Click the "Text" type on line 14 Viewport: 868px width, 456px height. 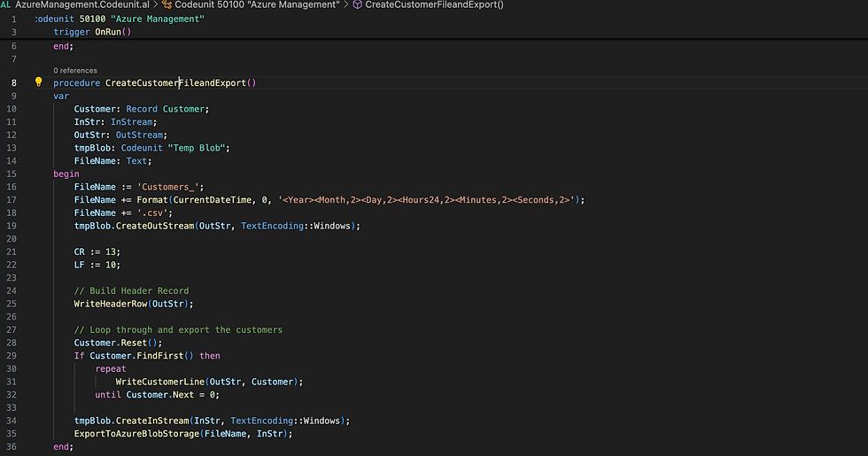pyautogui.click(x=136, y=161)
